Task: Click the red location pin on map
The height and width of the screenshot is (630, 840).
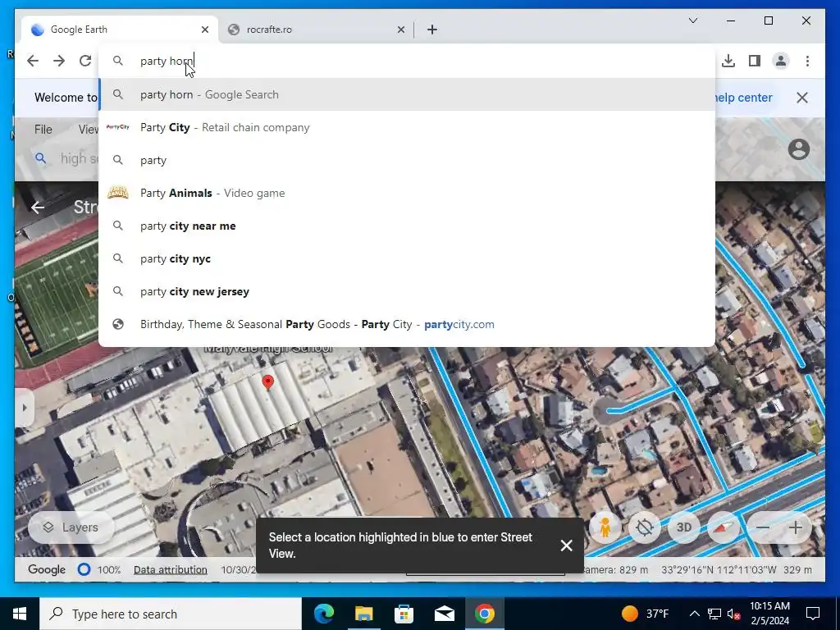Action: [x=268, y=382]
